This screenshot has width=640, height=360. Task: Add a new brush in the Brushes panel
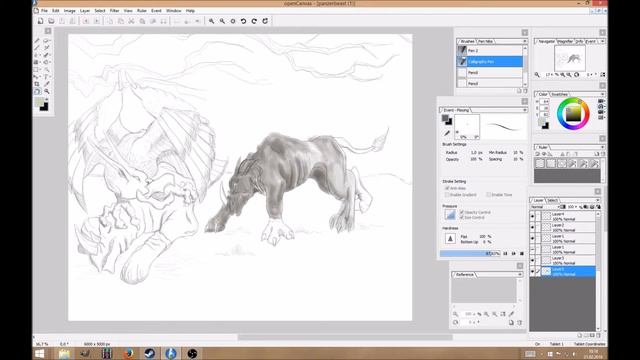519,91
